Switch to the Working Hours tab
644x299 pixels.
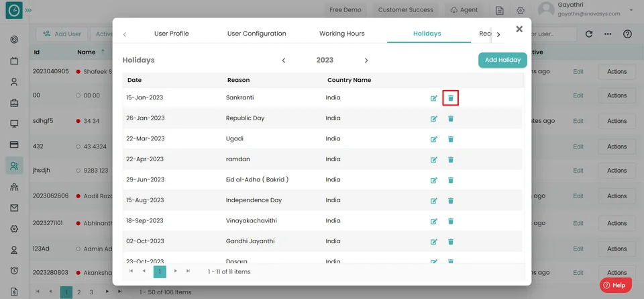341,34
